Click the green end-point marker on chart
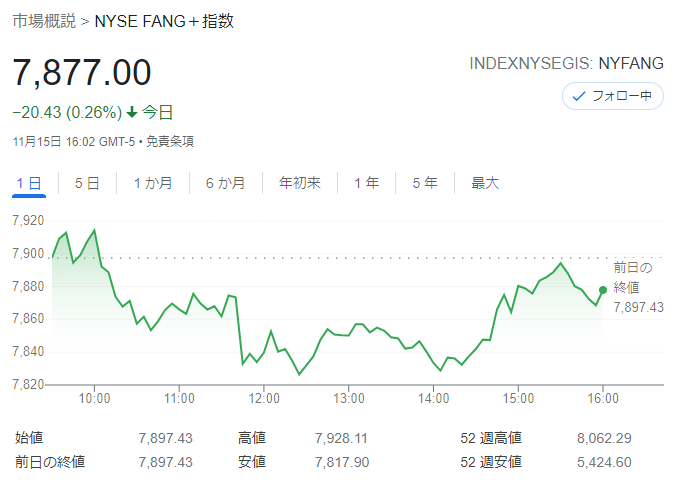 603,290
